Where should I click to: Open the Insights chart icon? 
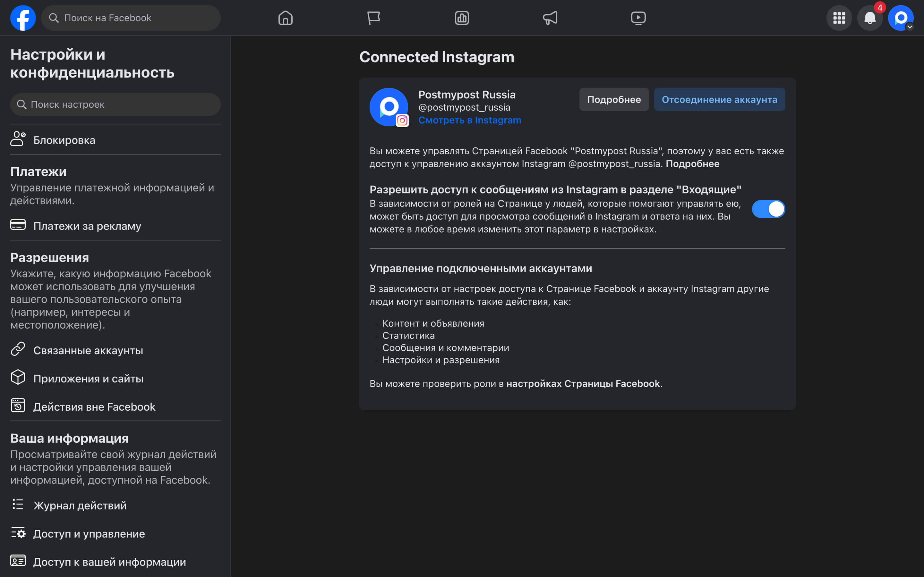(462, 18)
